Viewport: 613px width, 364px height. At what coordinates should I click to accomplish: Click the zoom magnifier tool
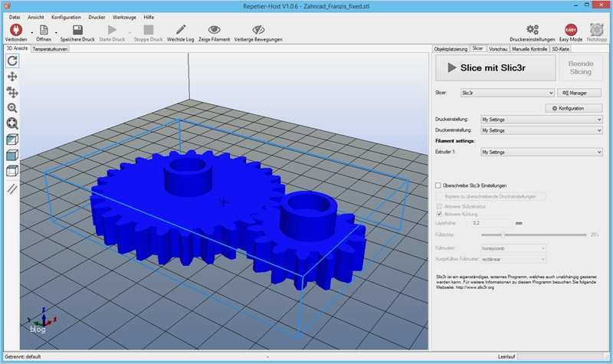point(12,108)
